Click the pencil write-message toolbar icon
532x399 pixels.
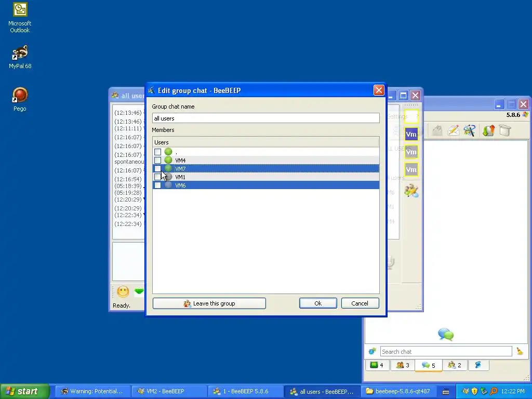tap(453, 130)
